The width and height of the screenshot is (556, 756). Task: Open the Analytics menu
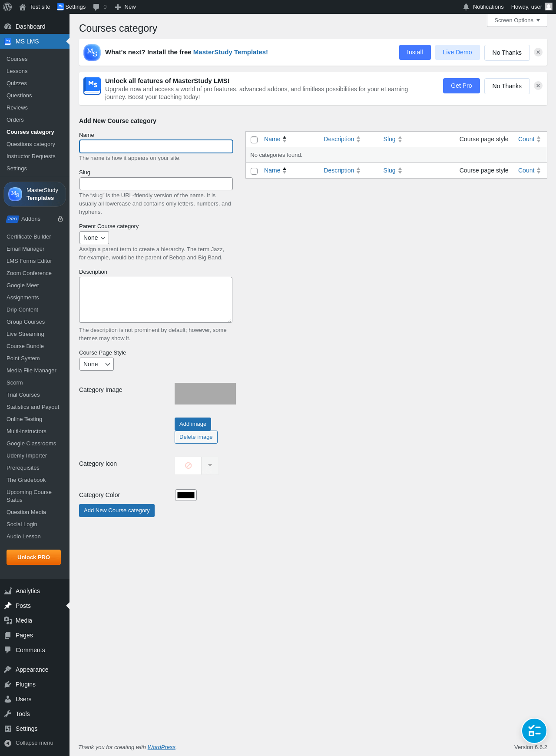pyautogui.click(x=35, y=591)
